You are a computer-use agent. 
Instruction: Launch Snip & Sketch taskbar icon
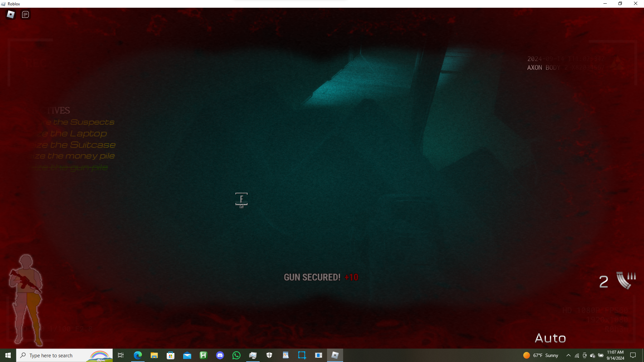[302, 355]
